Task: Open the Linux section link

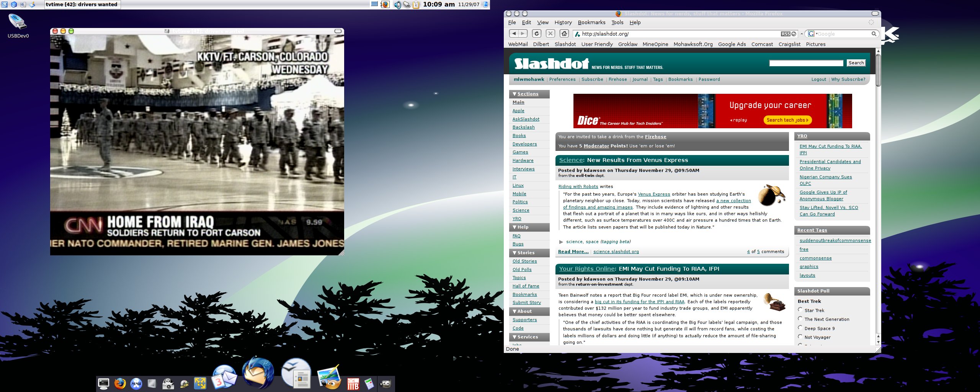Action: [x=518, y=185]
